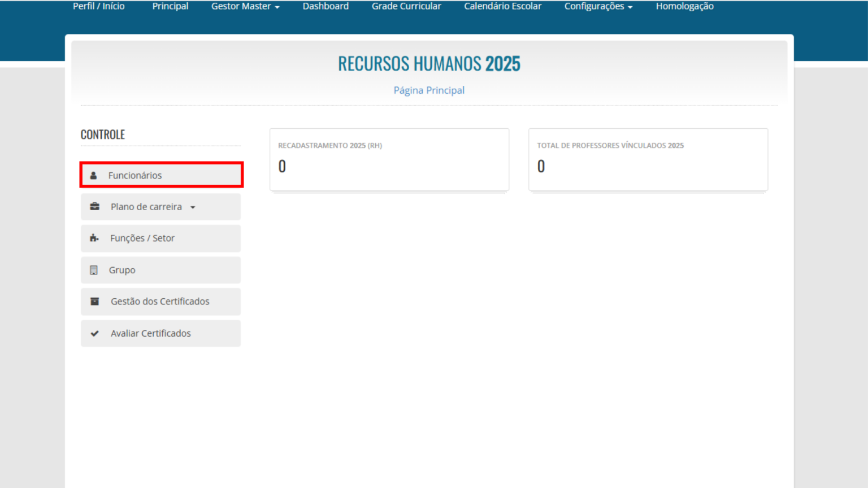Select the Total de Professores Vínculados 2025 card
This screenshot has width=868, height=488.
(x=648, y=159)
